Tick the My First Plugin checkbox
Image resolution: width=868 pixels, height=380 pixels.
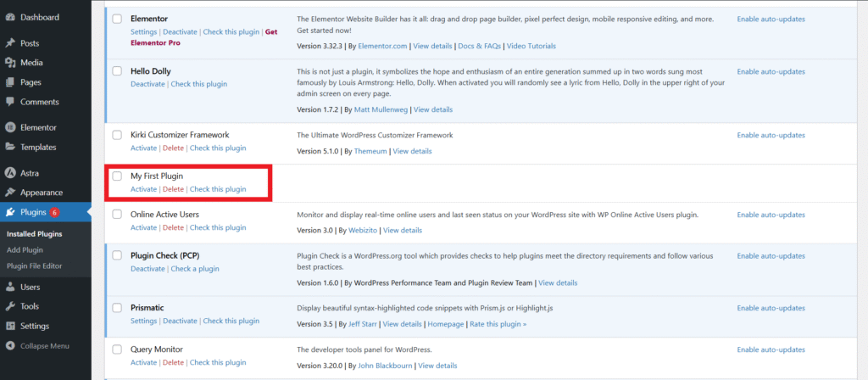(x=117, y=176)
